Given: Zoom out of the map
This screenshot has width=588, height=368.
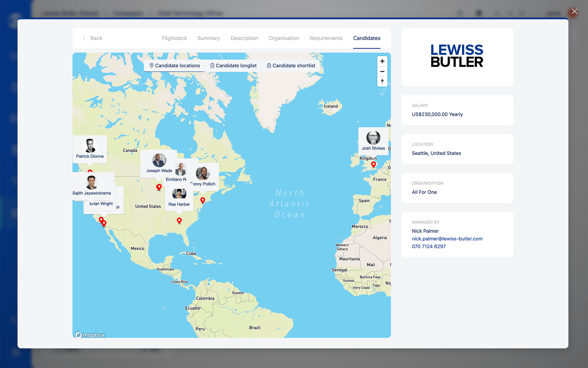Looking at the screenshot, I should click(x=382, y=71).
